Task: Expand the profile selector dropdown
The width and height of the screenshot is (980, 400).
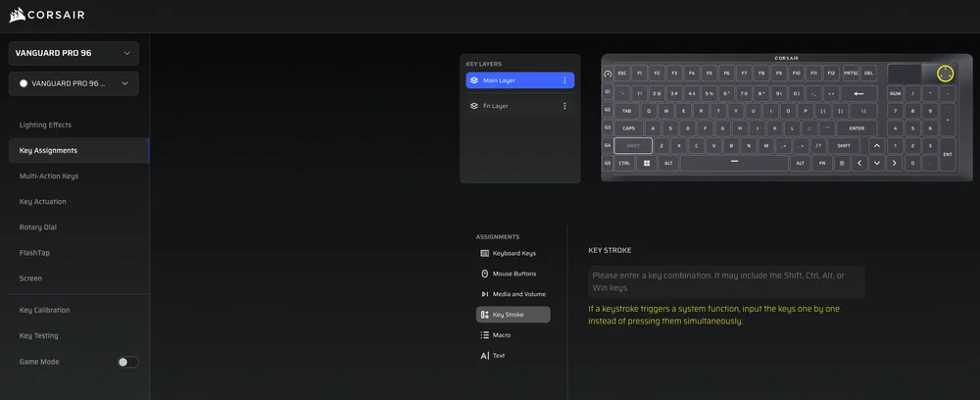Action: pos(73,83)
